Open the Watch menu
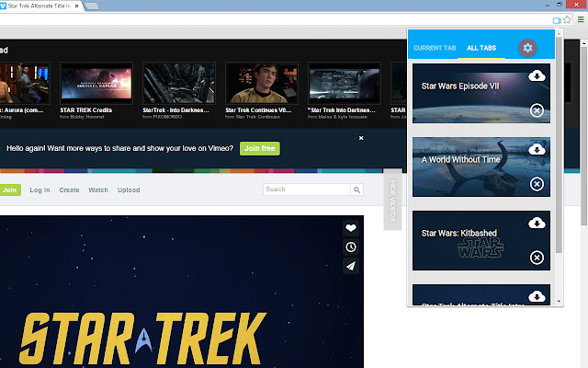 point(98,190)
